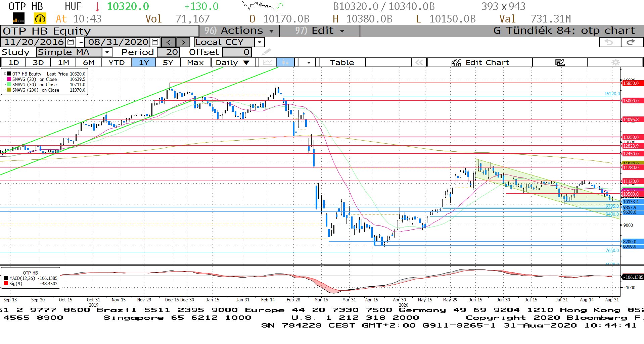Open end date calendar picker icon
This screenshot has height=344, width=644.
click(155, 42)
